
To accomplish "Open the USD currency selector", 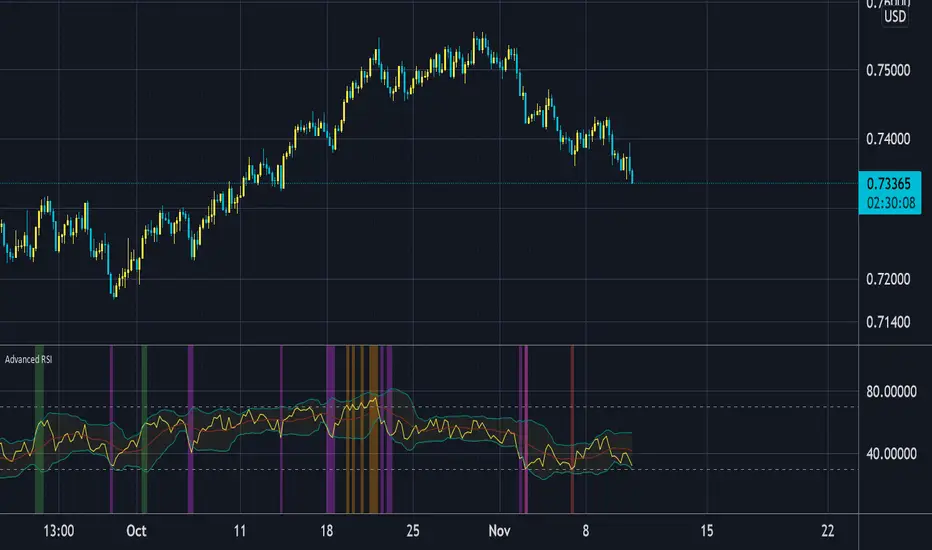I will tap(895, 17).
